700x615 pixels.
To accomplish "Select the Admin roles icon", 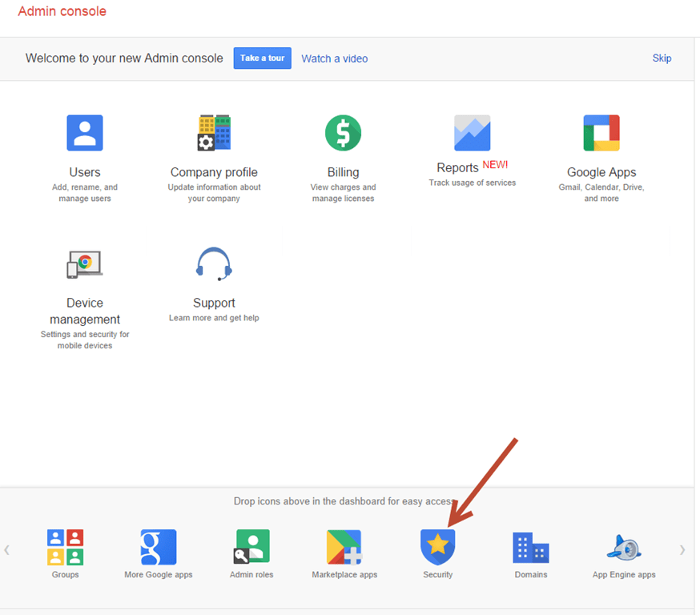I will pyautogui.click(x=251, y=546).
